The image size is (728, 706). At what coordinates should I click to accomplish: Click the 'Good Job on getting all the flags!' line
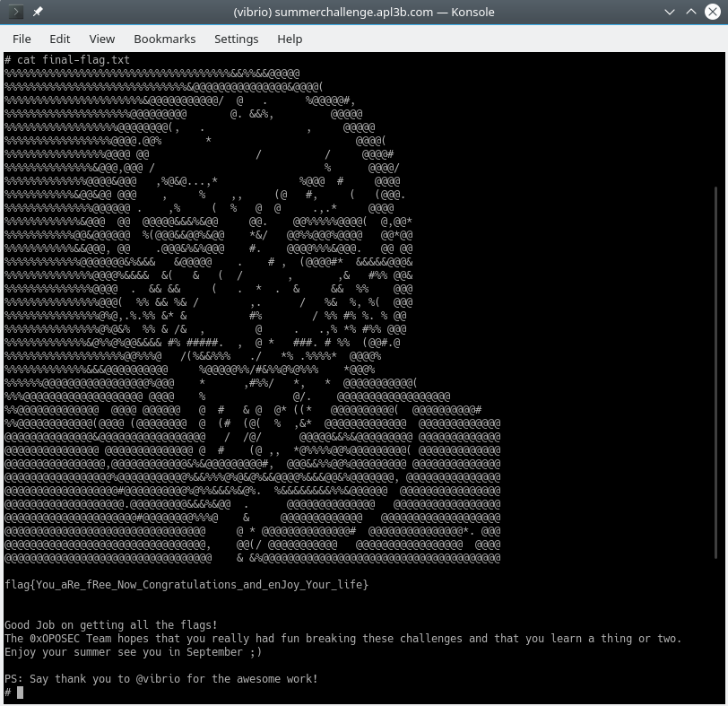pyautogui.click(x=111, y=625)
